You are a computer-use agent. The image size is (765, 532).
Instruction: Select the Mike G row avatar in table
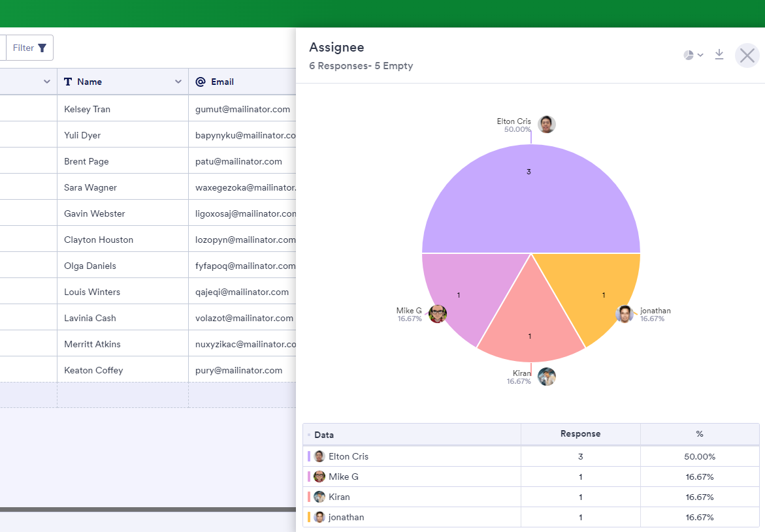(319, 477)
